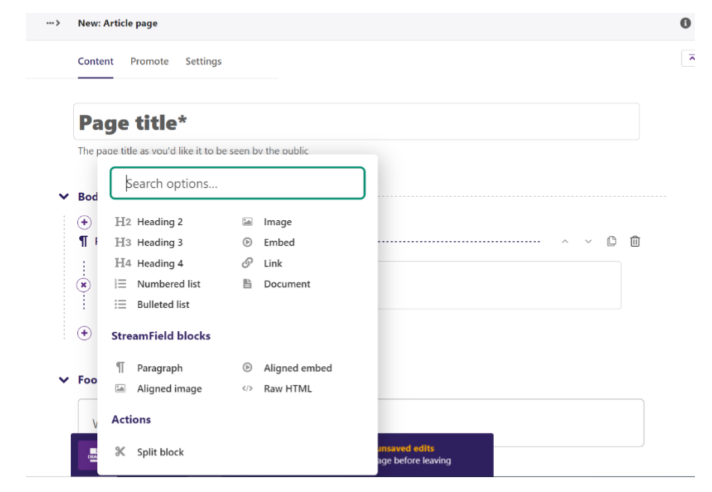
Task: Click the info icon in the header
Action: coord(685,23)
